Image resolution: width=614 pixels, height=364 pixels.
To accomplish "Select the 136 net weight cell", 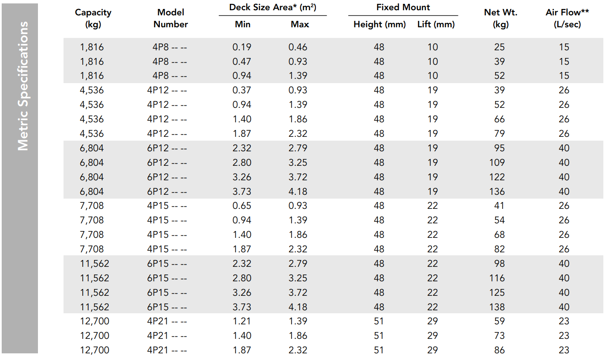I will point(497,192).
